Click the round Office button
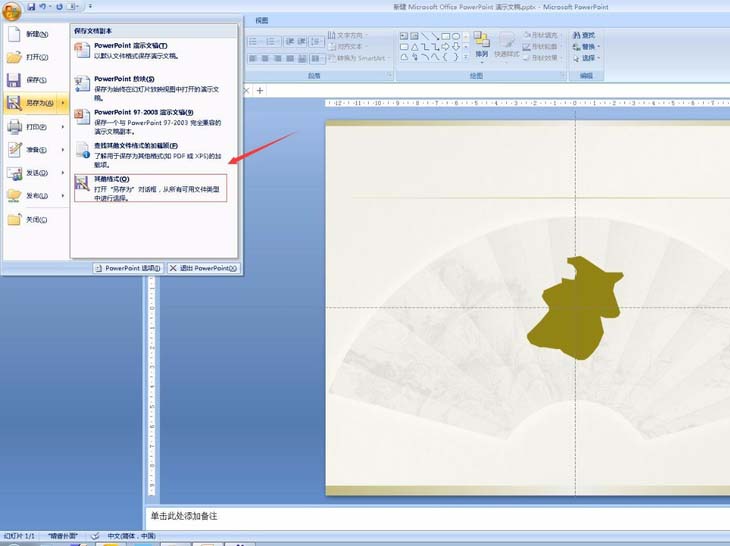 point(10,10)
